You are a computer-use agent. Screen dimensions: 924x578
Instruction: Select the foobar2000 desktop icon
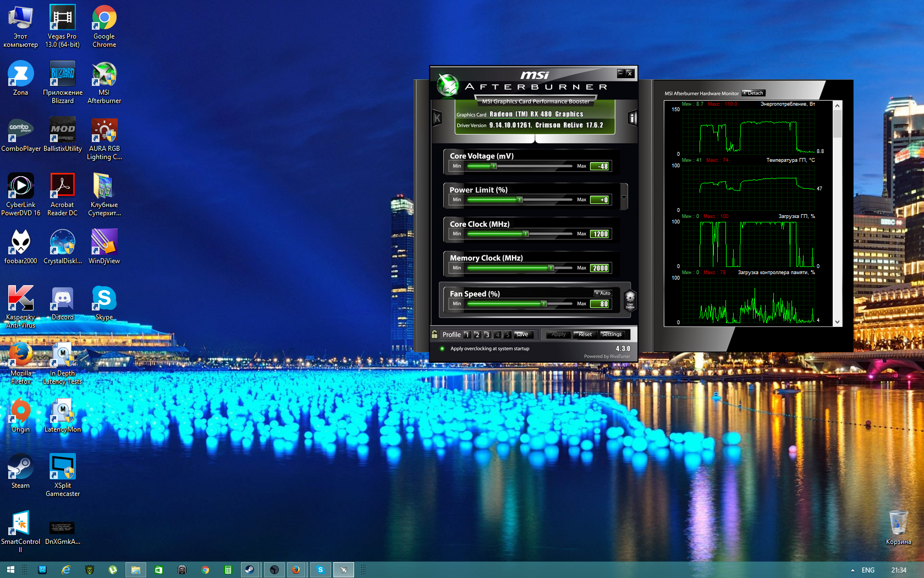pyautogui.click(x=20, y=247)
